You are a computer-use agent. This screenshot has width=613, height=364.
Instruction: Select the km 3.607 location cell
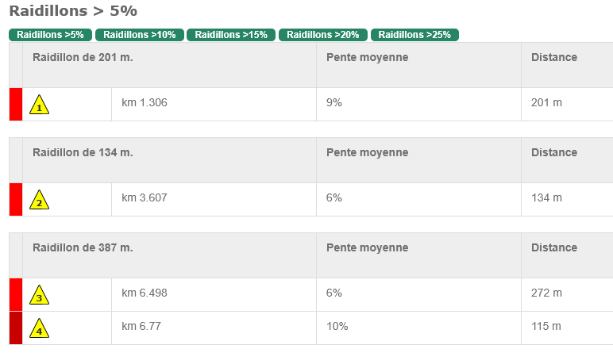(x=214, y=200)
